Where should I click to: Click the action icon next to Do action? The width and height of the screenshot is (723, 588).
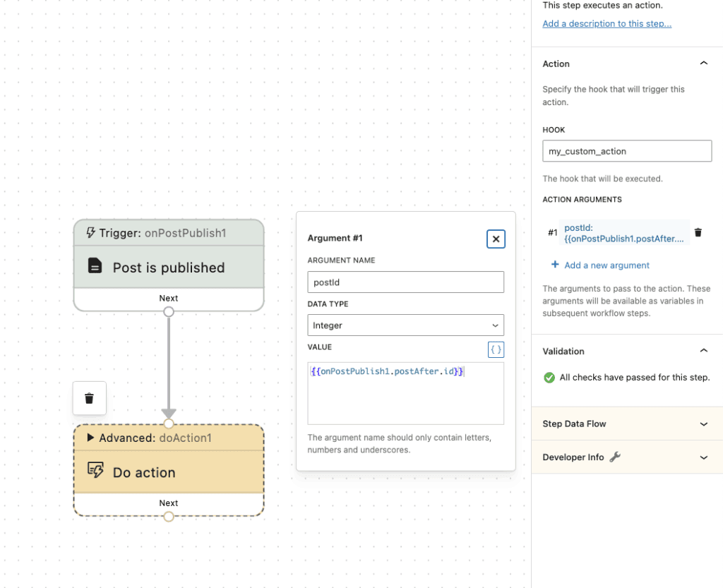coord(95,472)
